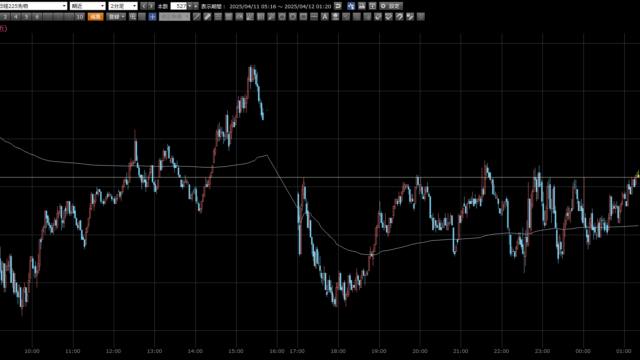Click the 10:00 time axis label
Screen dimensions: 640x360
32,351
